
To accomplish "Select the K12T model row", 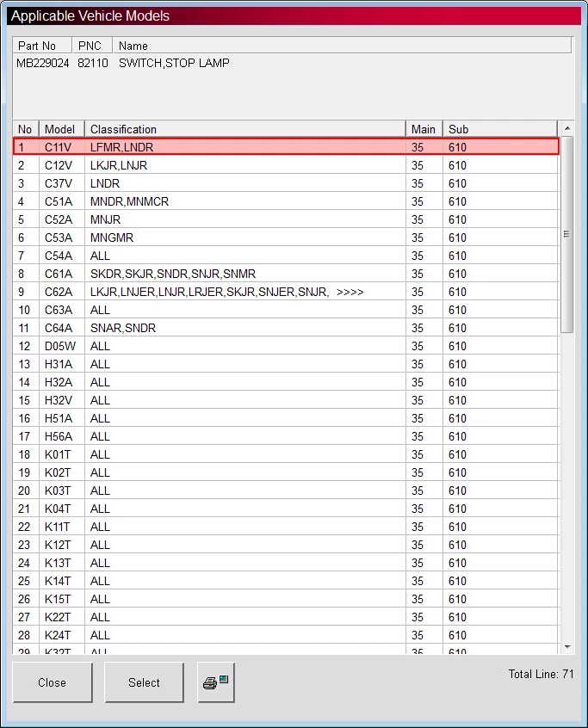I will (286, 546).
